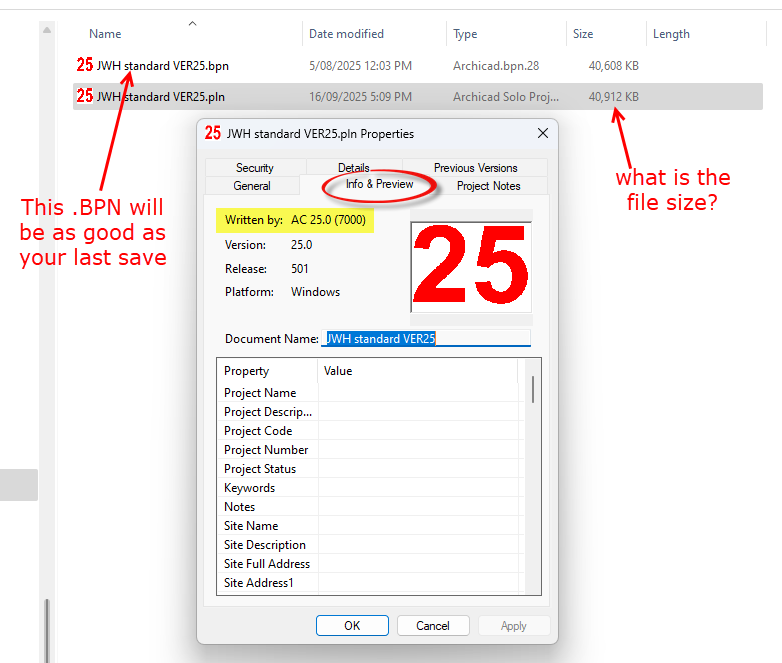The width and height of the screenshot is (782, 663).
Task: Click the Cancel button
Action: click(x=433, y=626)
